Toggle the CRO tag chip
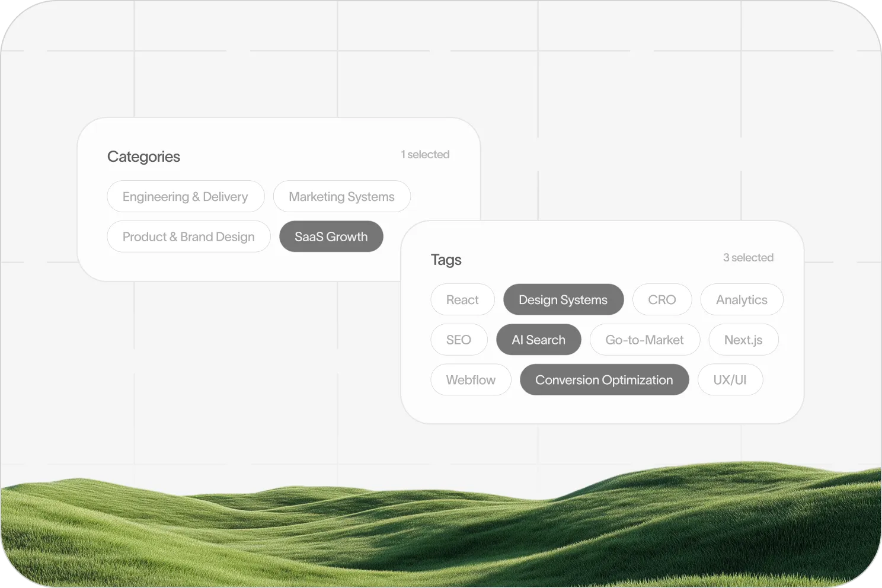This screenshot has width=882, height=588. coord(661,300)
